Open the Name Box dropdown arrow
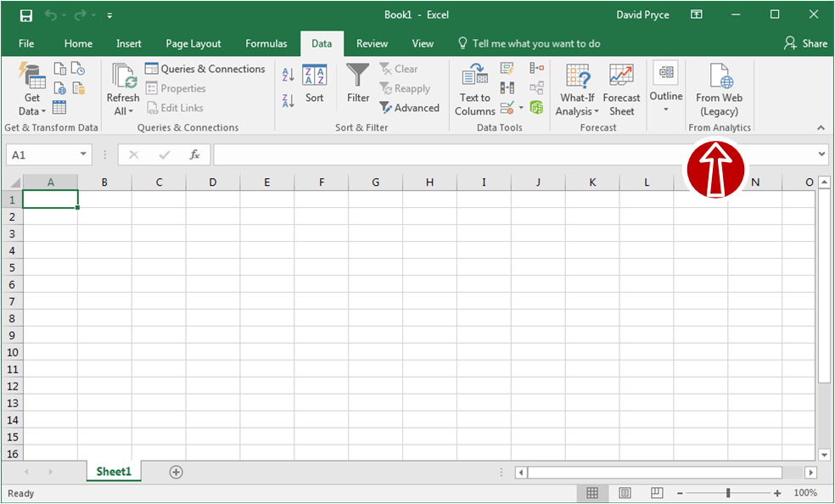This screenshot has height=504, width=835. coord(83,155)
